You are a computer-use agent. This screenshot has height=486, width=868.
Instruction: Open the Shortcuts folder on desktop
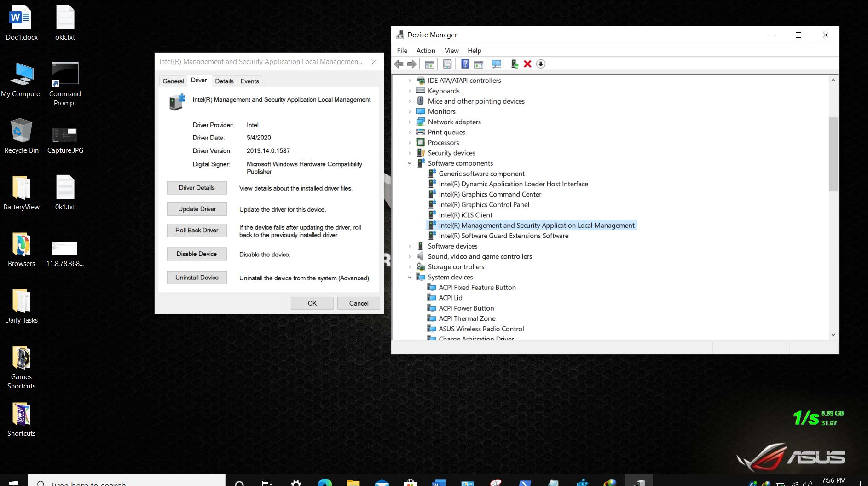tap(21, 419)
